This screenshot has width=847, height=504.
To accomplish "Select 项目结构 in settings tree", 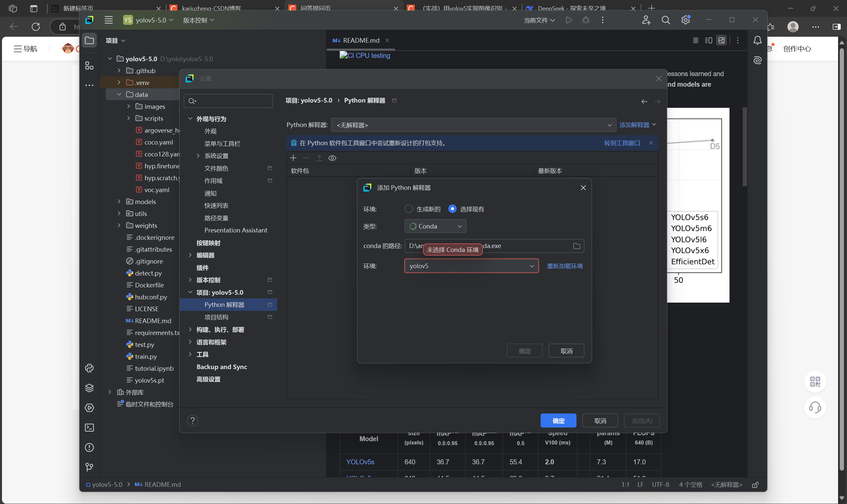I will point(216,317).
